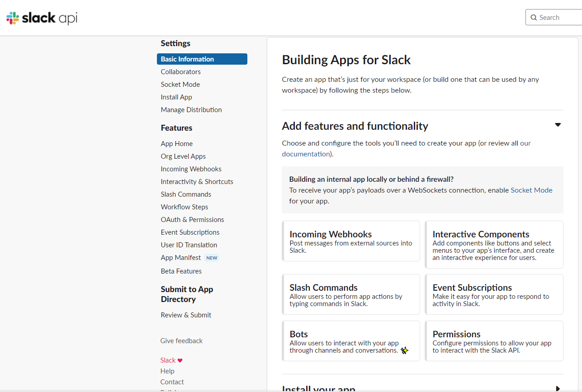Image resolution: width=582 pixels, height=392 pixels.
Task: Open Interactivity & Shortcuts page
Action: click(x=197, y=182)
